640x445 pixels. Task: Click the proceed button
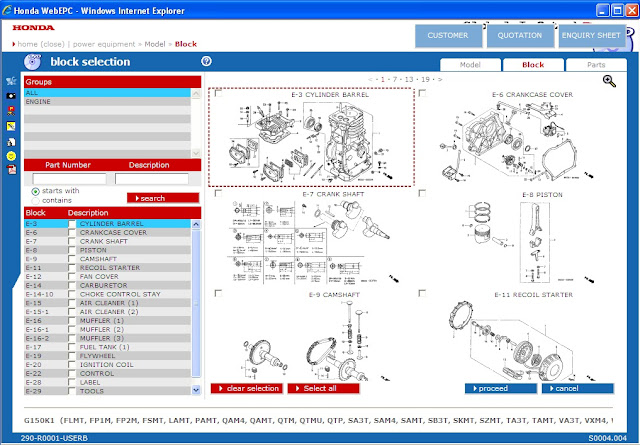coord(501,388)
